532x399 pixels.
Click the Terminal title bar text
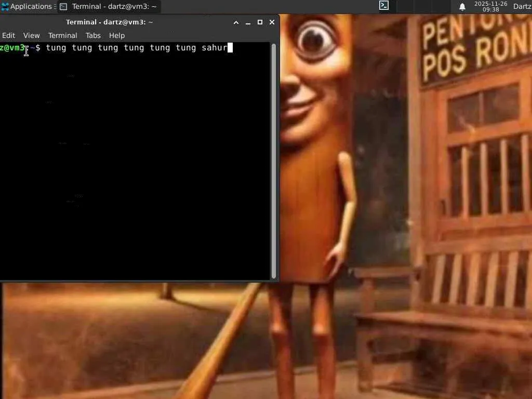pyautogui.click(x=109, y=22)
